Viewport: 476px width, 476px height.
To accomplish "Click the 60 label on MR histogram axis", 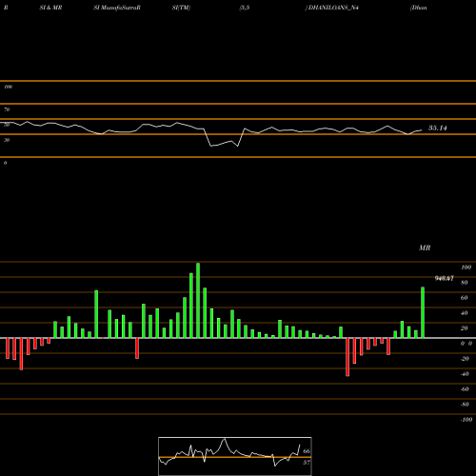I will (x=465, y=298).
